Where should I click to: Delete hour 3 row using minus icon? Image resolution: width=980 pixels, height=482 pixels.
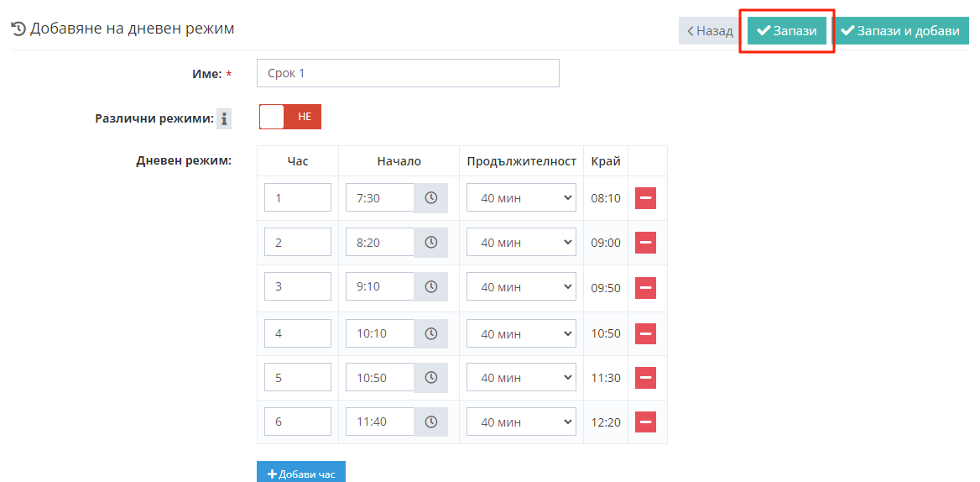click(645, 288)
